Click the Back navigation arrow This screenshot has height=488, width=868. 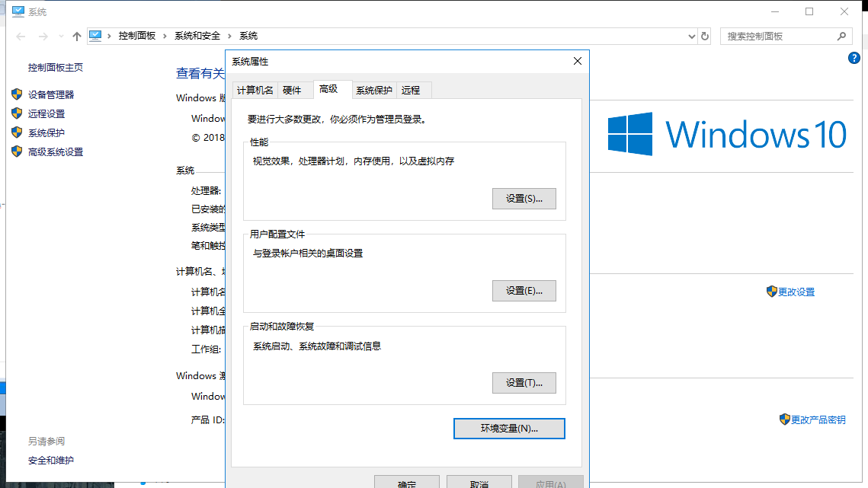(21, 36)
